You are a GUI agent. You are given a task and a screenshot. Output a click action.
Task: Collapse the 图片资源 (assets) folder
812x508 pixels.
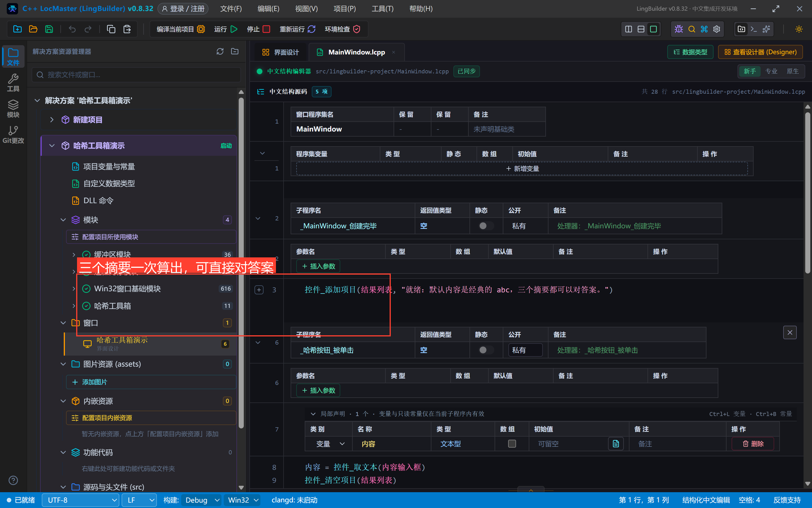click(63, 364)
